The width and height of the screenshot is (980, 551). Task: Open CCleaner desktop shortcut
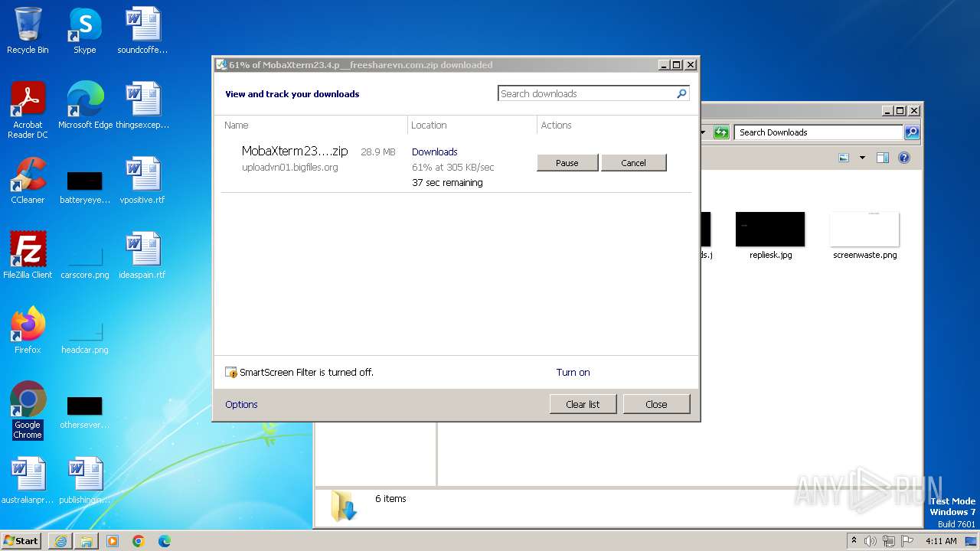pyautogui.click(x=28, y=181)
